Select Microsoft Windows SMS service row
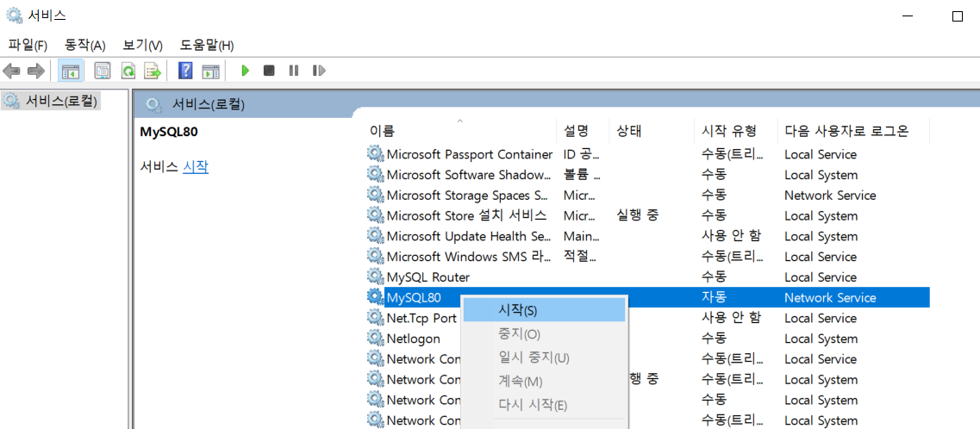This screenshot has width=980, height=429. click(647, 257)
